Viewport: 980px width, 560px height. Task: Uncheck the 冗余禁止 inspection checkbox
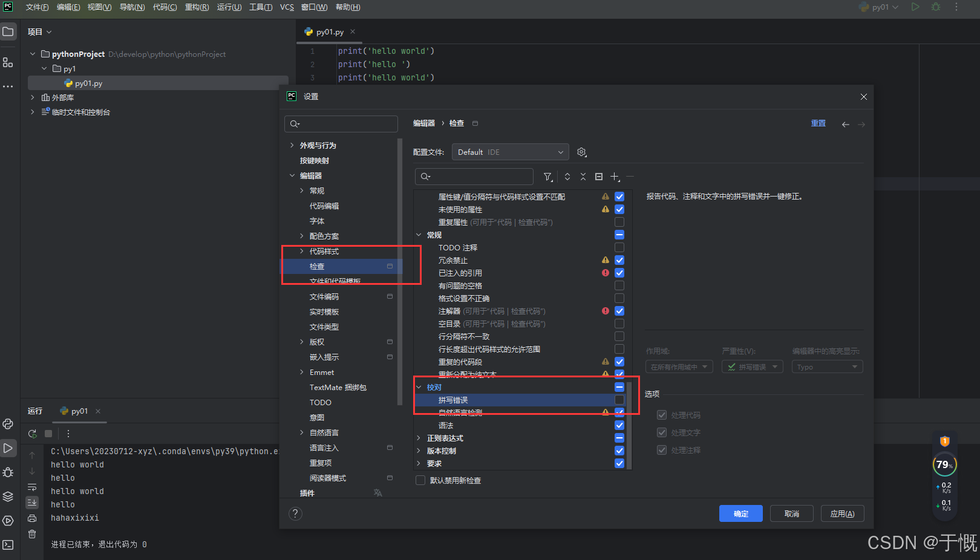coord(619,260)
